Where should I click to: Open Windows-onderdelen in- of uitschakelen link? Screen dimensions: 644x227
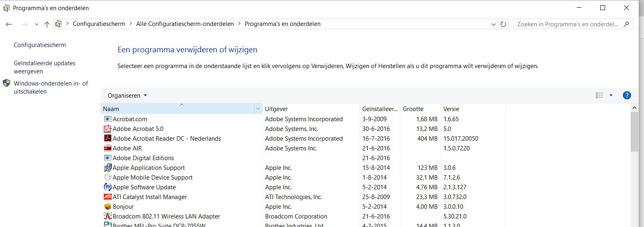click(x=51, y=88)
